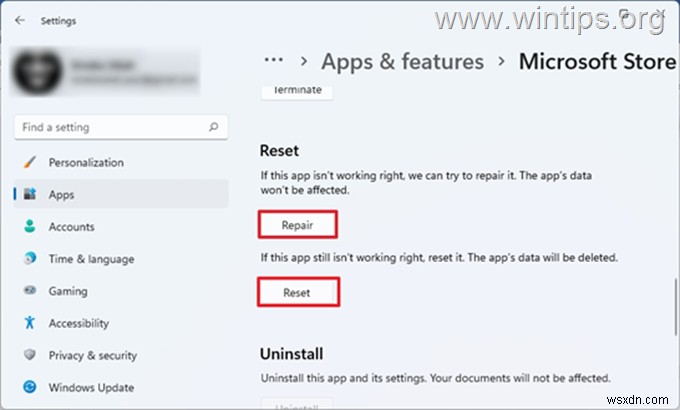Select Apps in the sidebar
680x410 pixels.
pos(121,194)
